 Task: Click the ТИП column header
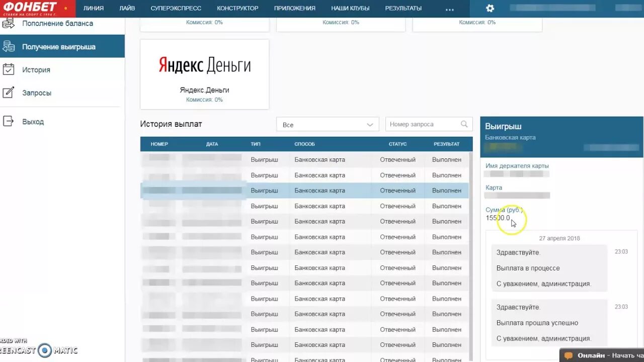256,144
